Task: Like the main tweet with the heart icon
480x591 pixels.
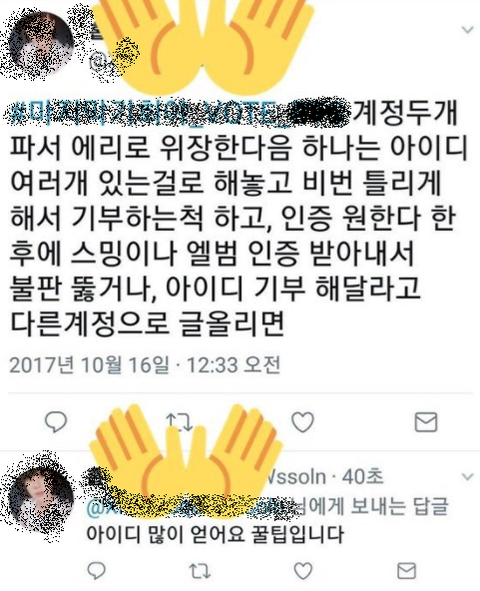Action: 303,422
